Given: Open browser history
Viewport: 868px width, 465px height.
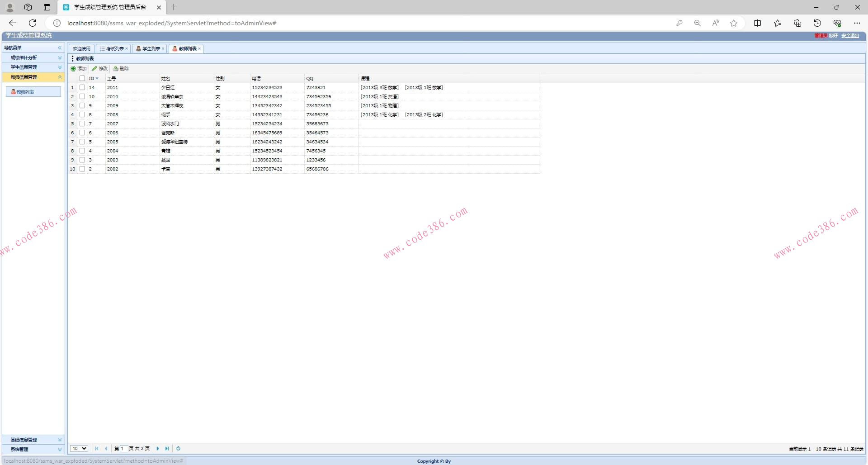Looking at the screenshot, I should click(817, 23).
